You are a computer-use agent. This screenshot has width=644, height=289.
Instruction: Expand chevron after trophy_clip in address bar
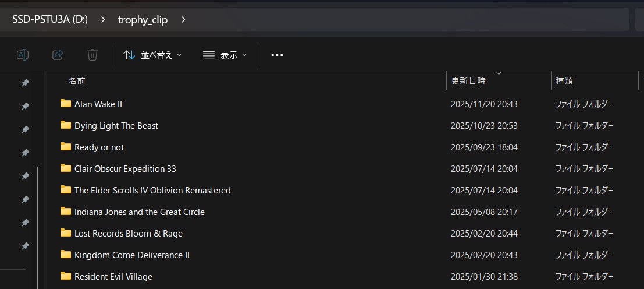pyautogui.click(x=183, y=20)
